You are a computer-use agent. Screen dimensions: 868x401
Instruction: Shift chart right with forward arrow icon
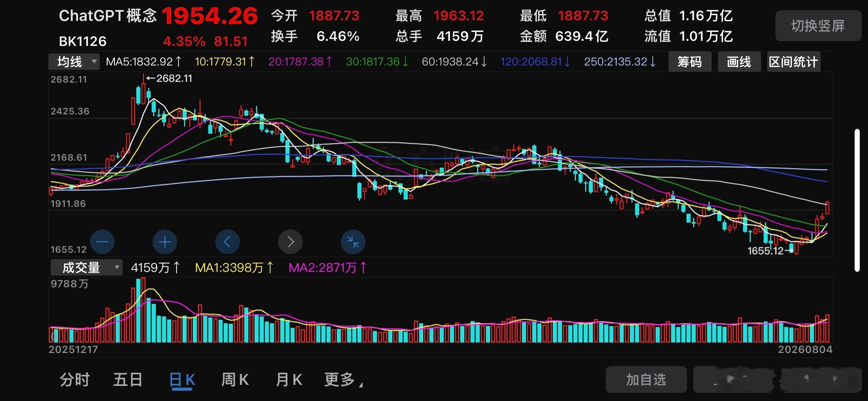290,242
